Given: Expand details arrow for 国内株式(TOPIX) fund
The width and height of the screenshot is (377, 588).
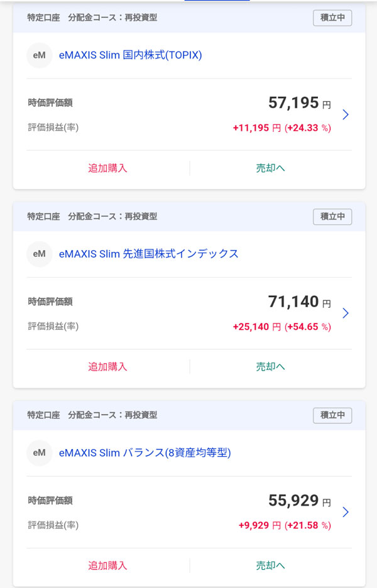Looking at the screenshot, I should [x=346, y=115].
